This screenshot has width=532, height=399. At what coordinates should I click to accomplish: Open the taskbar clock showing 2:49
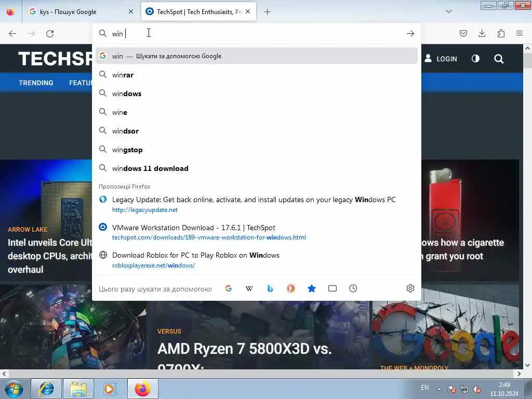[x=504, y=389]
